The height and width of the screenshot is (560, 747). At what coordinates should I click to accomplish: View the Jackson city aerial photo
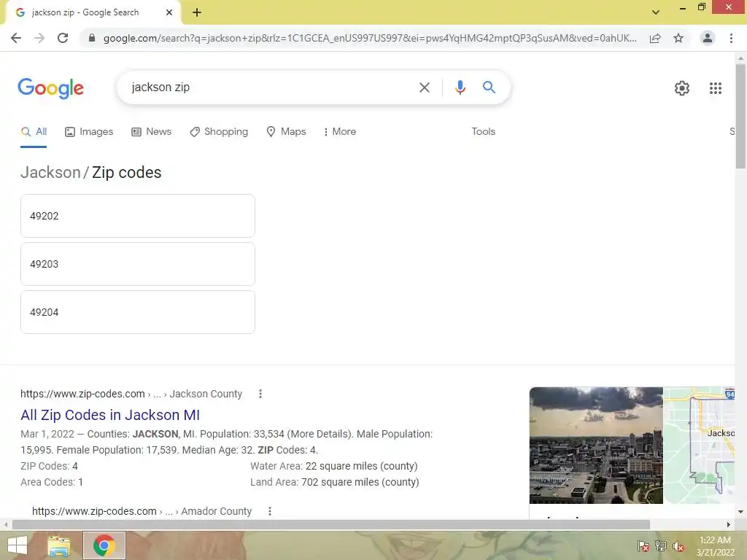(596, 446)
